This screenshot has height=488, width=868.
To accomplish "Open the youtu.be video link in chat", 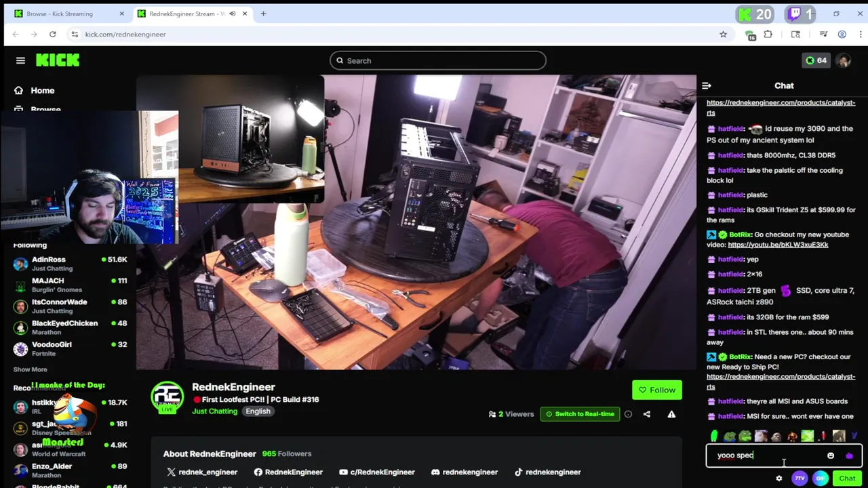I will tap(778, 245).
